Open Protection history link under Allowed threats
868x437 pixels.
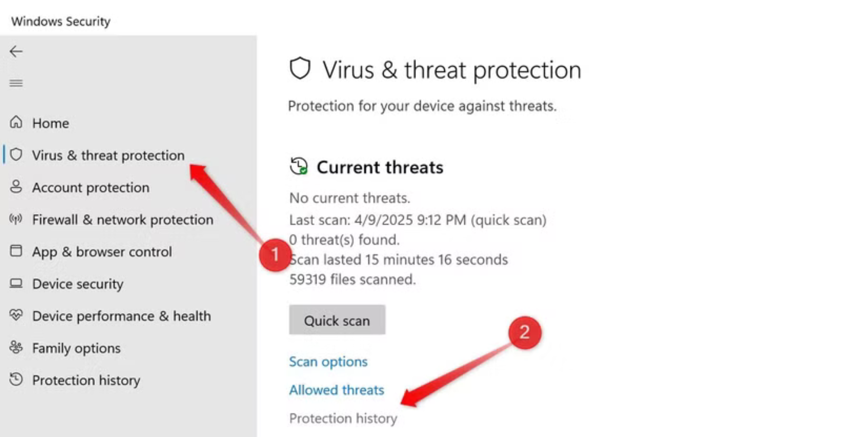tap(343, 418)
